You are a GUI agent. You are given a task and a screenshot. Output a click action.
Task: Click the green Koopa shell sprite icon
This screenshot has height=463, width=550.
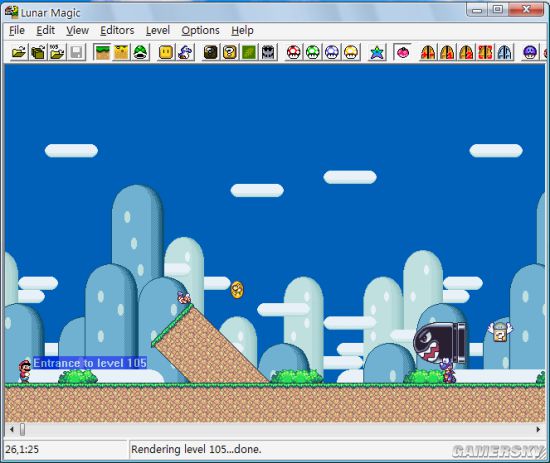[140, 52]
